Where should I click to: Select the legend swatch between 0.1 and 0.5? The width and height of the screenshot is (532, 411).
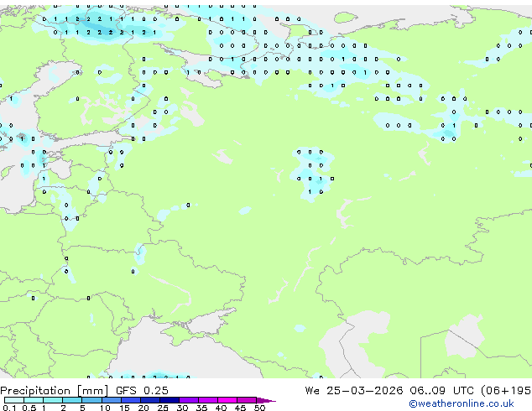(14, 400)
